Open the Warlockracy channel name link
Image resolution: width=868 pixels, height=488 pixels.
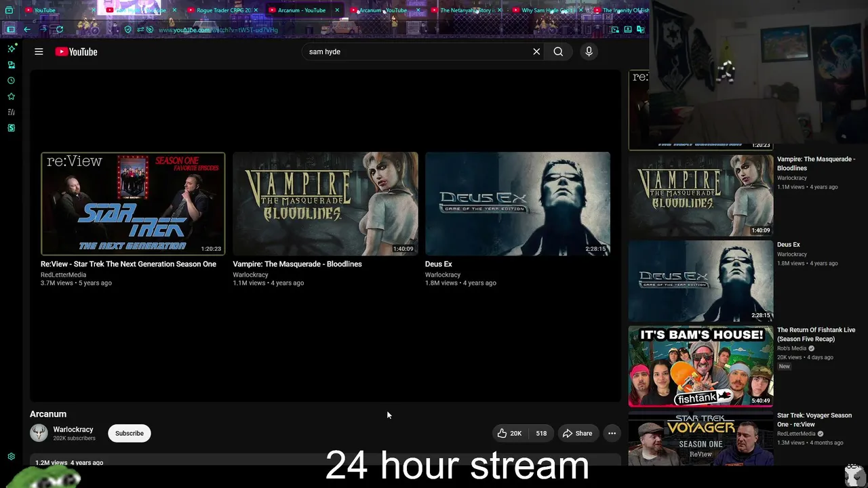[73, 430]
